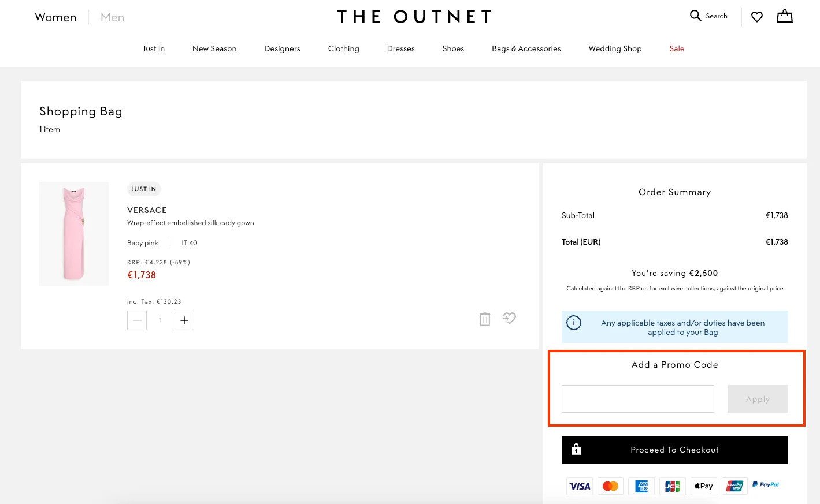
Task: Open the Sale menu item
Action: coord(677,48)
